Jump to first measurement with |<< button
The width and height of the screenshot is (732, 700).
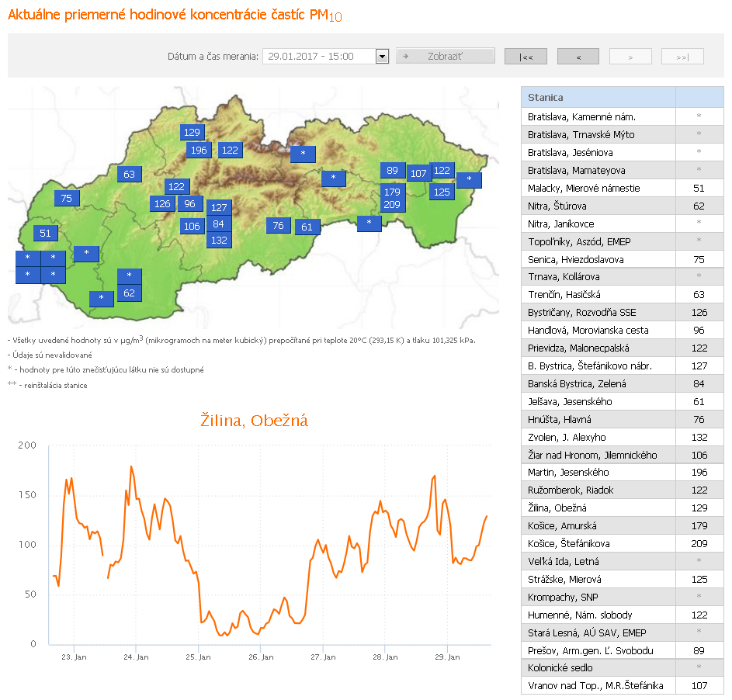pos(526,57)
